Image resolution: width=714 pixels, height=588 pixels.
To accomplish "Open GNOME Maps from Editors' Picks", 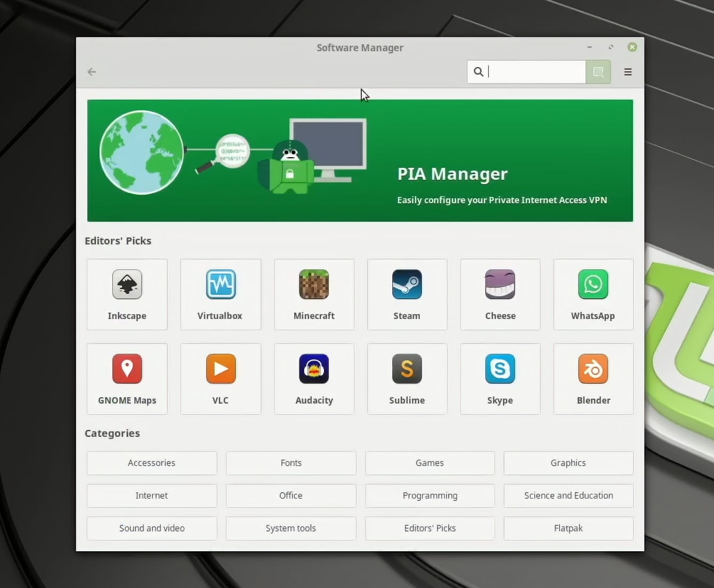I will (x=127, y=379).
